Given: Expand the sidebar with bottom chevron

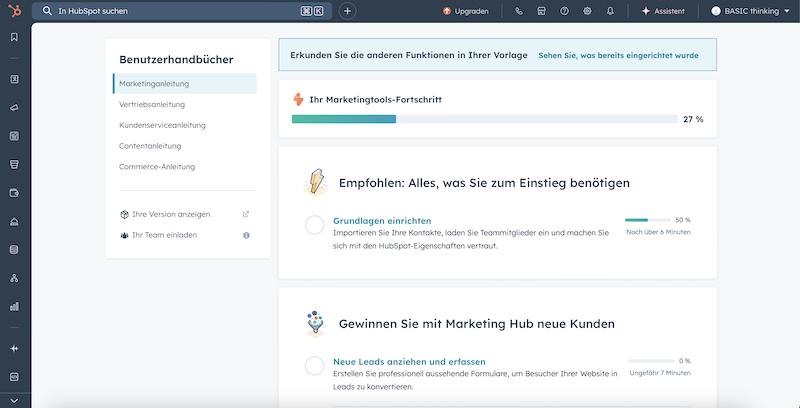Looking at the screenshot, I should click(15, 400).
